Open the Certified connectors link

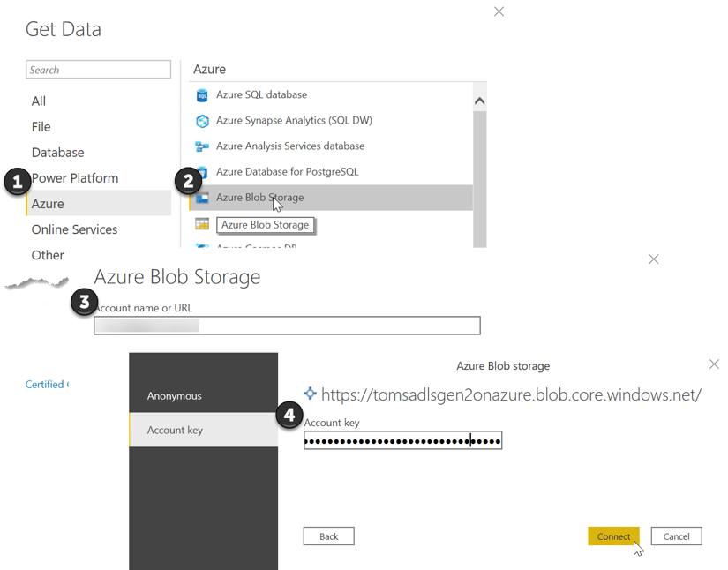point(47,385)
